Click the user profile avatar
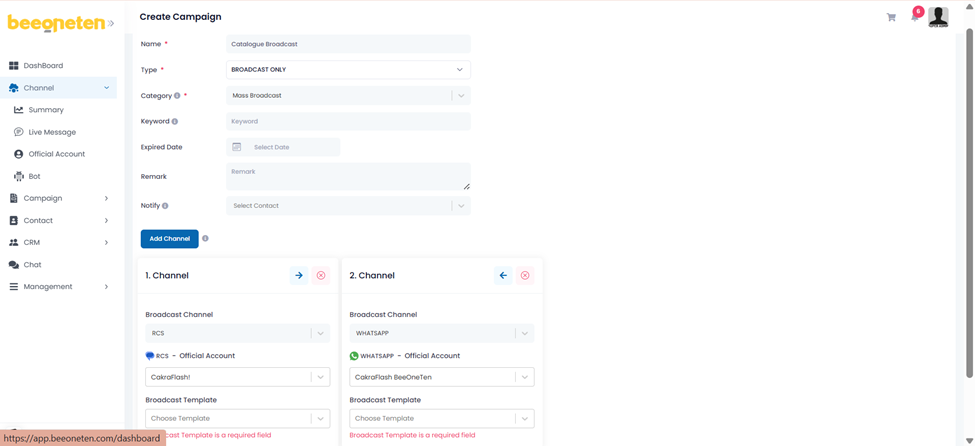Screen dimensions: 975x446 (x=938, y=16)
